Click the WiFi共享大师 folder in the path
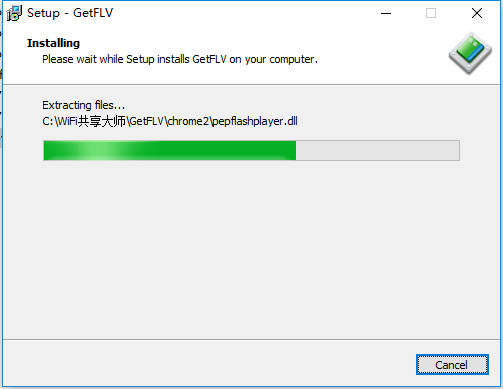This screenshot has height=389, width=503. (91, 121)
